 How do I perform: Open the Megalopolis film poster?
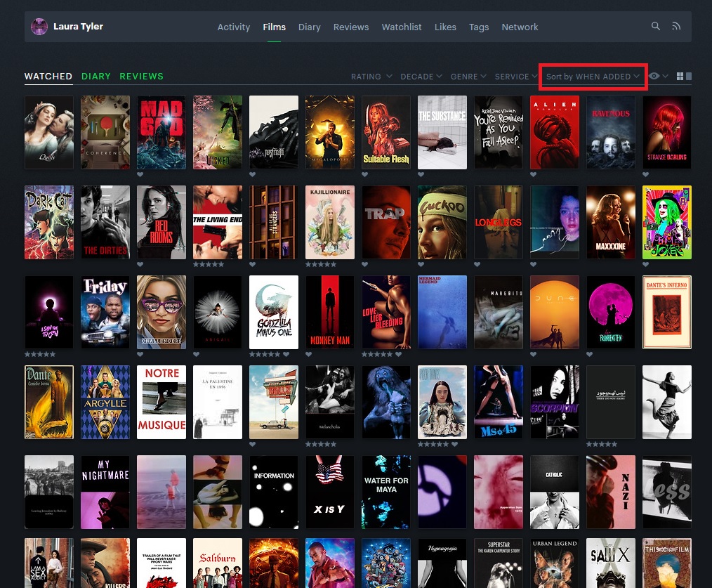point(330,132)
